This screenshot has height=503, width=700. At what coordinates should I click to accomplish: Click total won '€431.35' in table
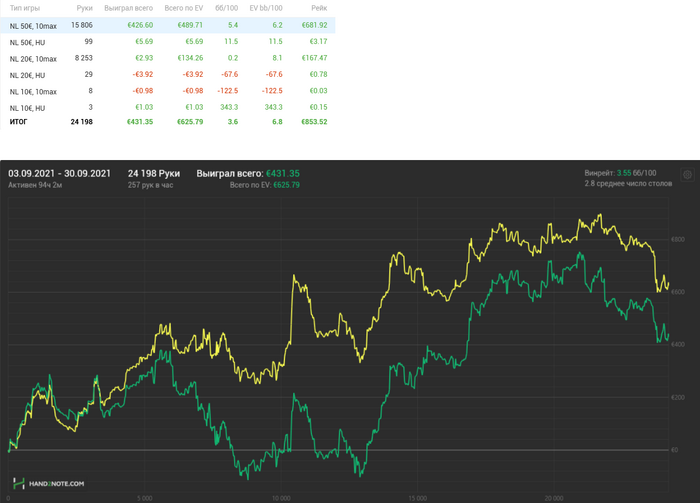pos(140,122)
